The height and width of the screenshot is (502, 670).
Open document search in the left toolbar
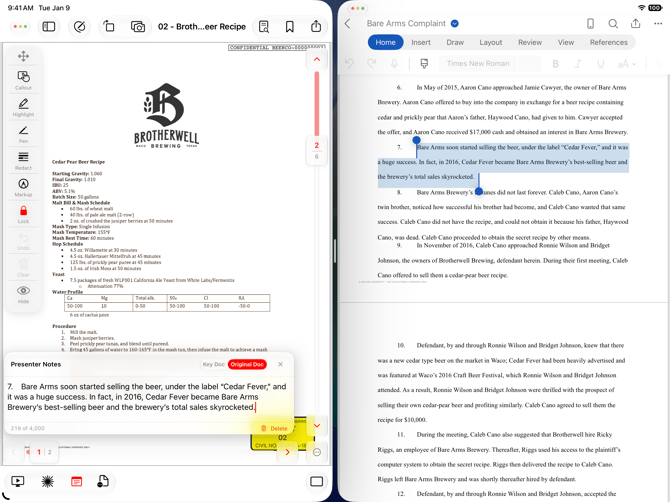point(264,26)
